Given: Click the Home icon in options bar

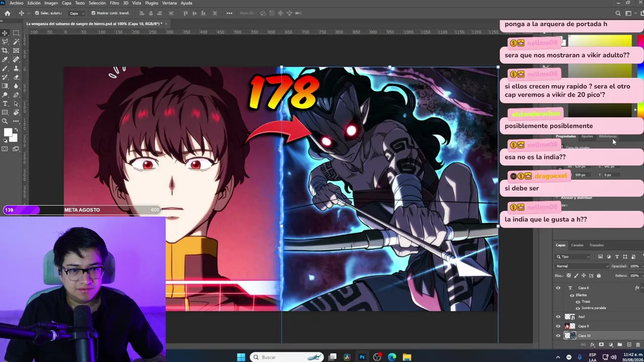Looking at the screenshot, I should click(8, 13).
